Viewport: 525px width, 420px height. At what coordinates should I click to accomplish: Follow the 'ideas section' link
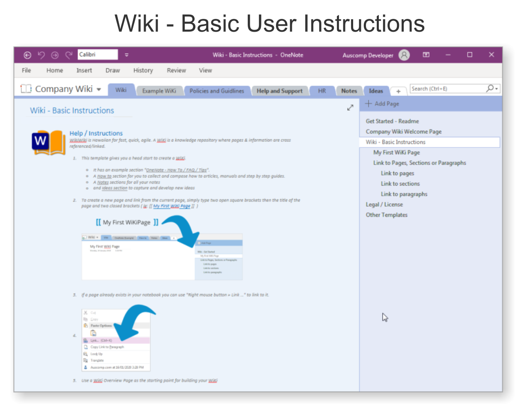click(114, 188)
